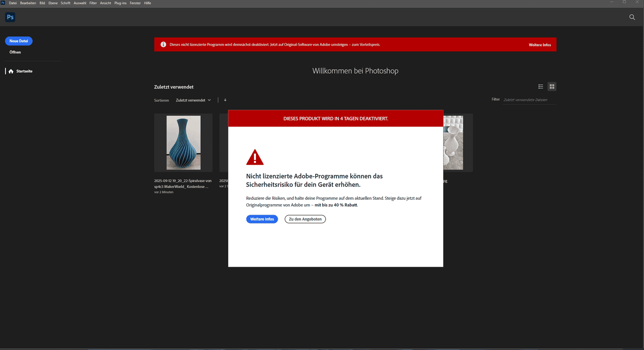The width and height of the screenshot is (644, 350).
Task: Click the red warning triangle in dialog
Action: click(255, 157)
